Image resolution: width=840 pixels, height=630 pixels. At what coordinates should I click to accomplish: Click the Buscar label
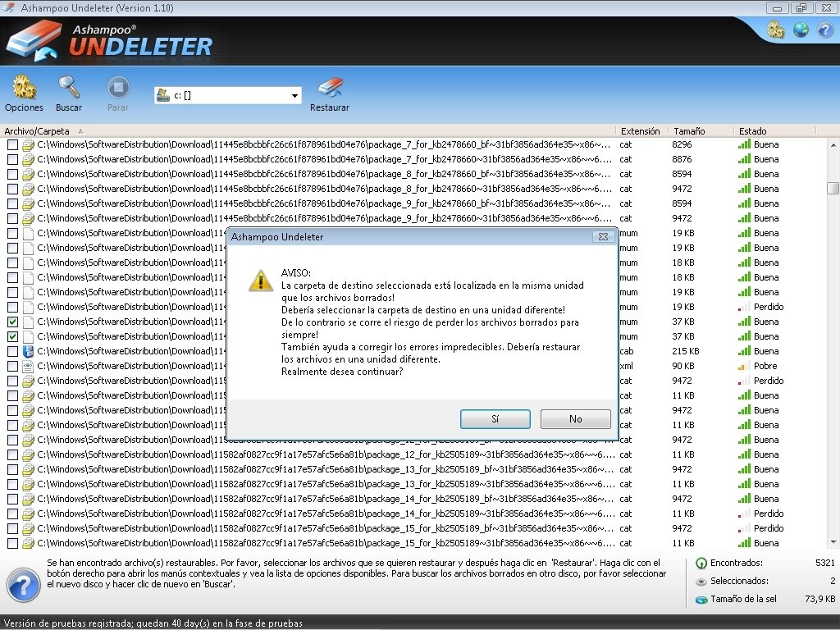pyautogui.click(x=69, y=107)
